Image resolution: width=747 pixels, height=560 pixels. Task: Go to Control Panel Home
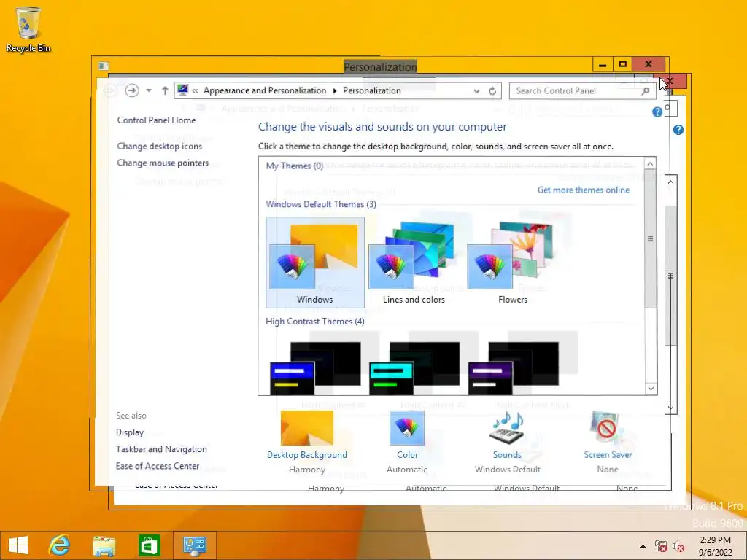tap(156, 120)
